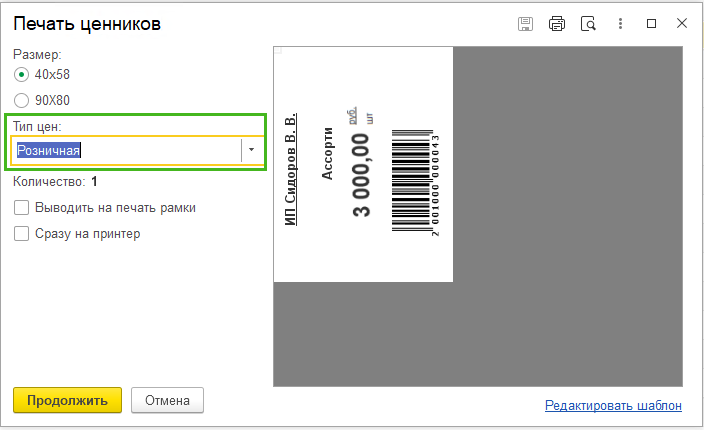Click the Количество value 1
704x430 pixels.
coord(94,182)
